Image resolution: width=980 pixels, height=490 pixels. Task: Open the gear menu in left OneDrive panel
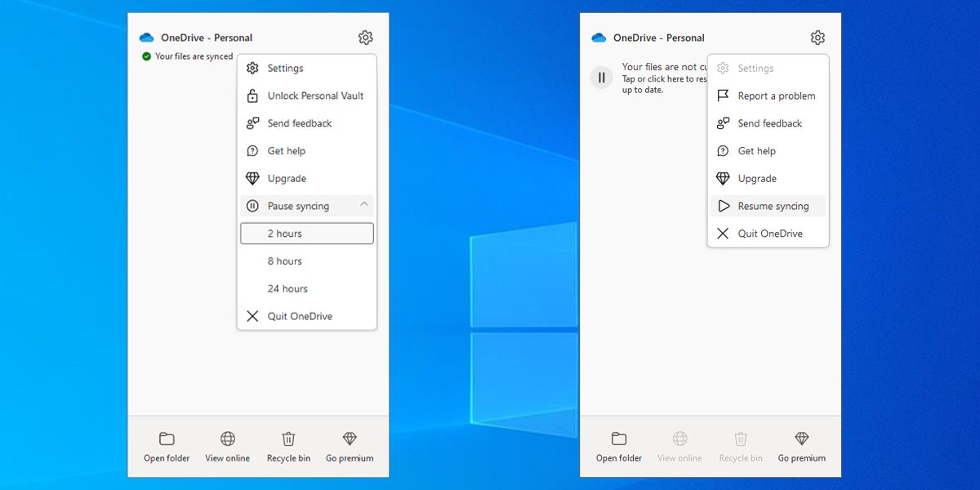[365, 38]
